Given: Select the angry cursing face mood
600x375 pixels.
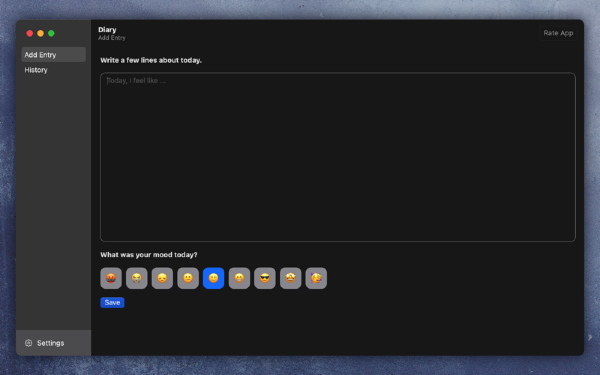Looking at the screenshot, I should (111, 278).
